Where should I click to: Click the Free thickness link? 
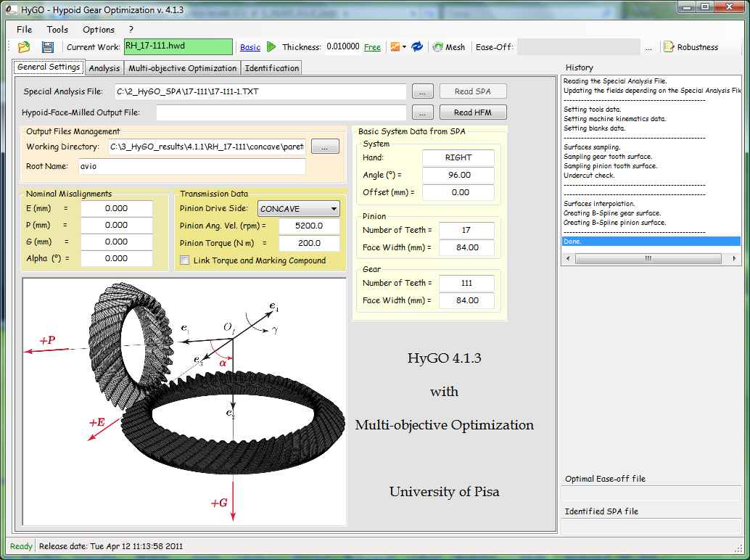pos(372,47)
